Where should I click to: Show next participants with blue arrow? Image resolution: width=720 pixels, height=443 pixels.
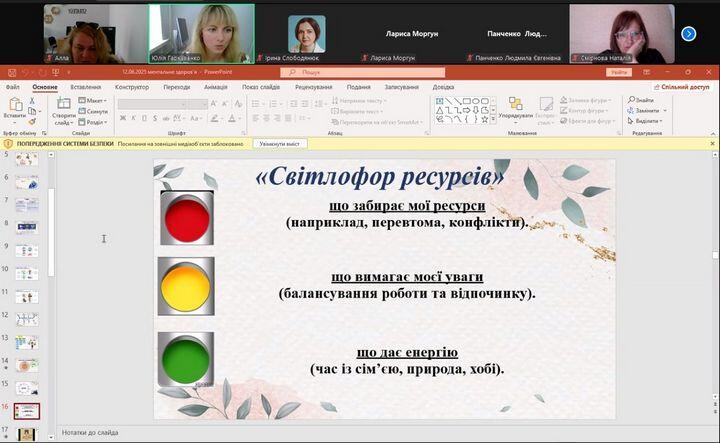pyautogui.click(x=688, y=34)
